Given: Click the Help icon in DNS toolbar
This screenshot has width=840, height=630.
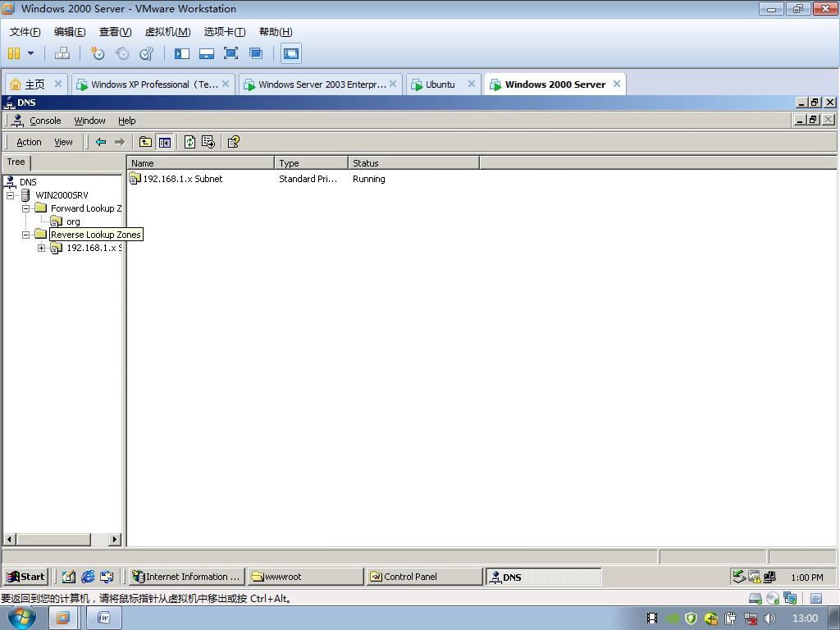Looking at the screenshot, I should (234, 142).
